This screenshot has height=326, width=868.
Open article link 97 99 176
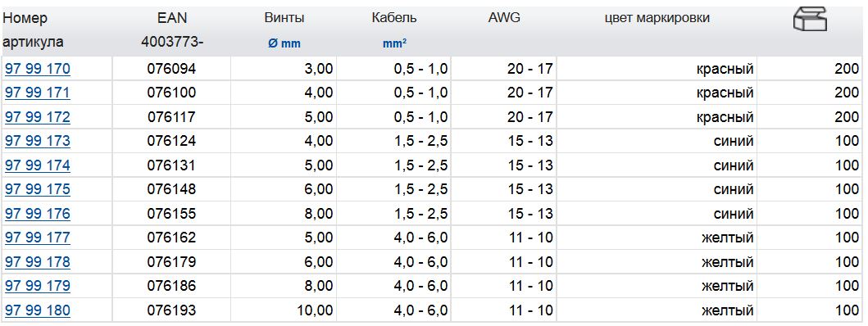pyautogui.click(x=38, y=214)
